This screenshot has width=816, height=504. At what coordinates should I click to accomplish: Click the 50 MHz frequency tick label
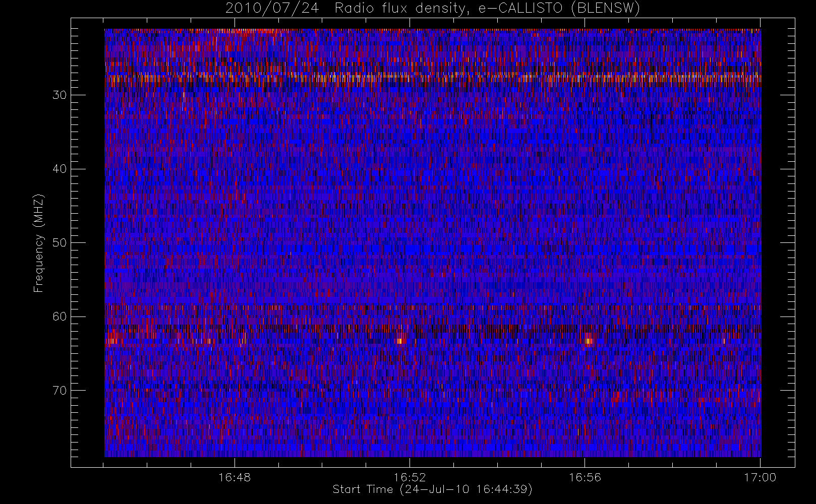[x=60, y=243]
